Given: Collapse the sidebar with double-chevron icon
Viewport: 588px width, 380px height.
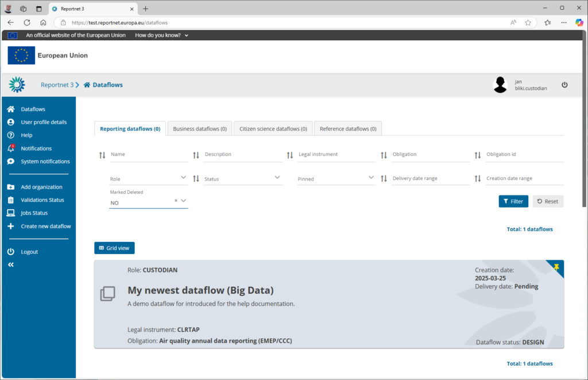Looking at the screenshot, I should pyautogui.click(x=10, y=264).
